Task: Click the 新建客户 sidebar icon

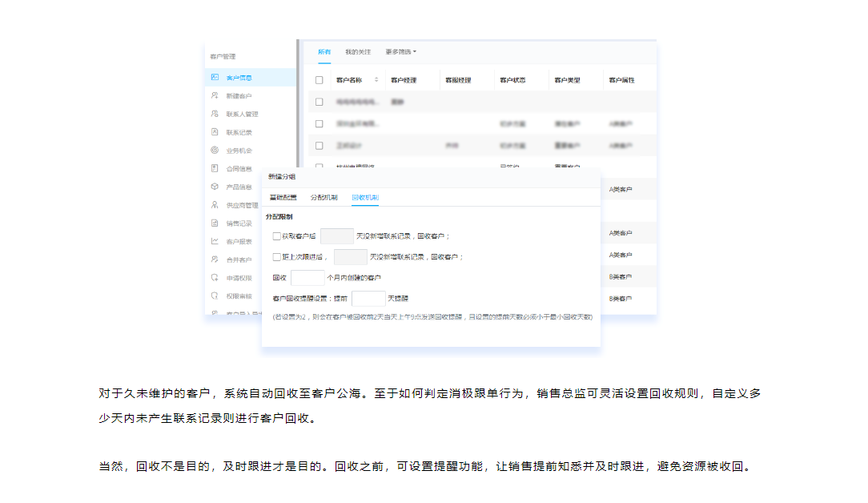Action: click(215, 95)
